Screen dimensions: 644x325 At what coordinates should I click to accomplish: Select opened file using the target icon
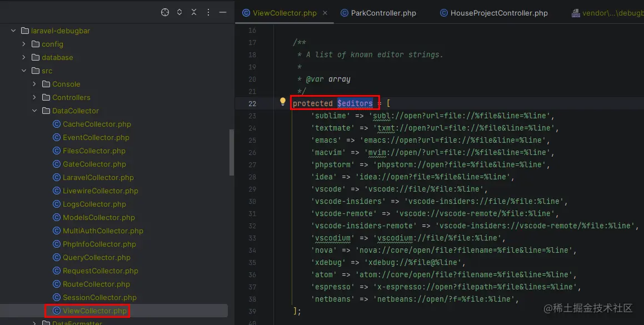[x=164, y=12]
